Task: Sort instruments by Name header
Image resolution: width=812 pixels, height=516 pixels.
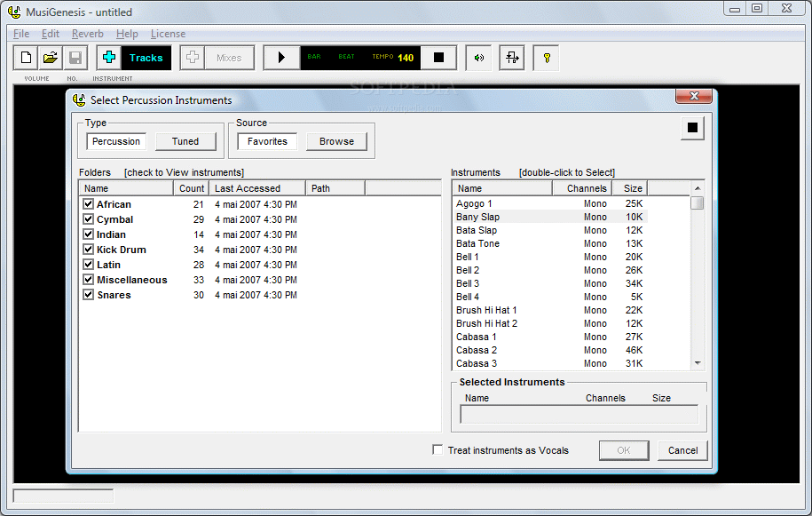Action: tap(502, 188)
